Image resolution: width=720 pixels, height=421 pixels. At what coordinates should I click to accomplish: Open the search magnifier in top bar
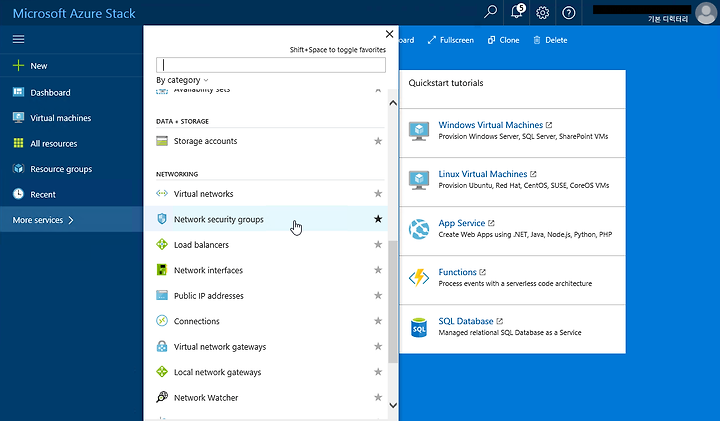click(x=490, y=12)
